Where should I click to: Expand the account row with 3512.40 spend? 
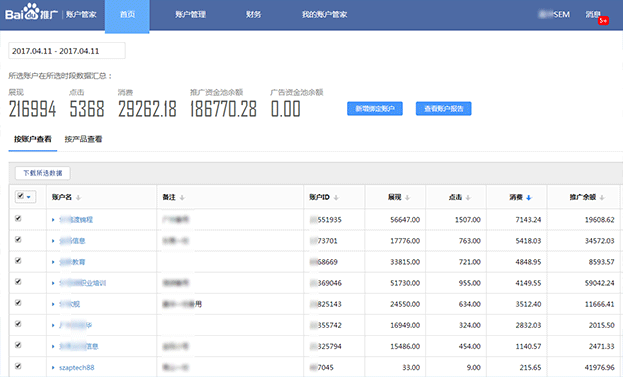[x=53, y=304]
